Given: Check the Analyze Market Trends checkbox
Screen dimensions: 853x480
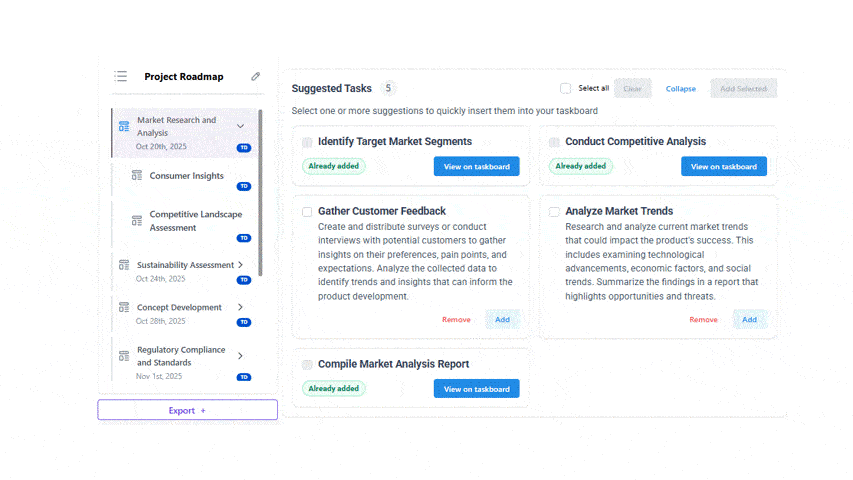Looking at the screenshot, I should point(554,211).
